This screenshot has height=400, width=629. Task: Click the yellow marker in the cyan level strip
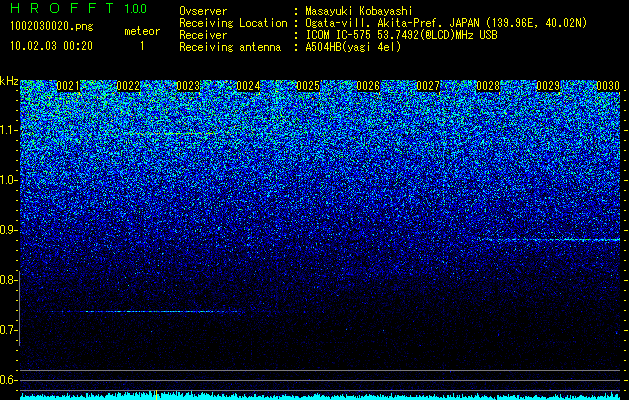click(x=156, y=395)
